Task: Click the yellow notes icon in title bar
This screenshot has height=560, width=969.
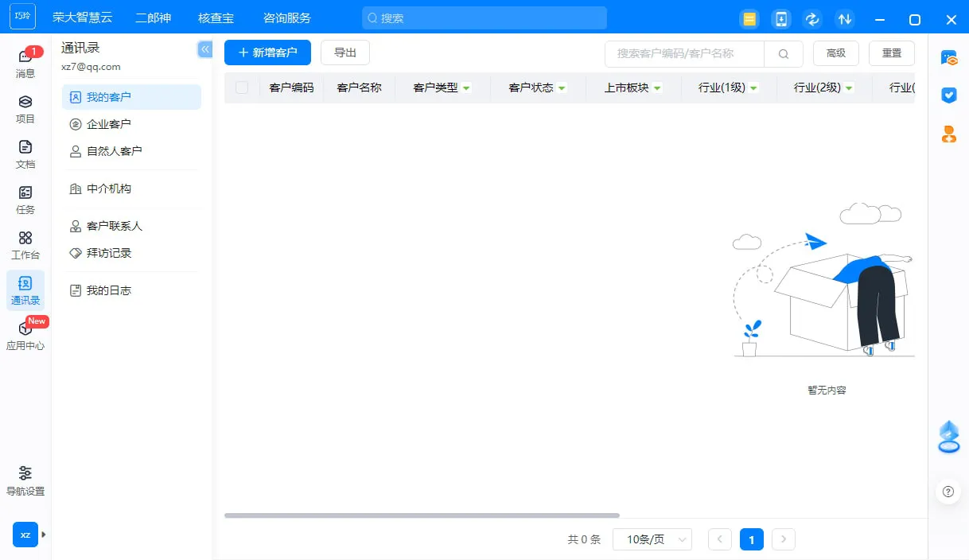Action: click(x=749, y=17)
